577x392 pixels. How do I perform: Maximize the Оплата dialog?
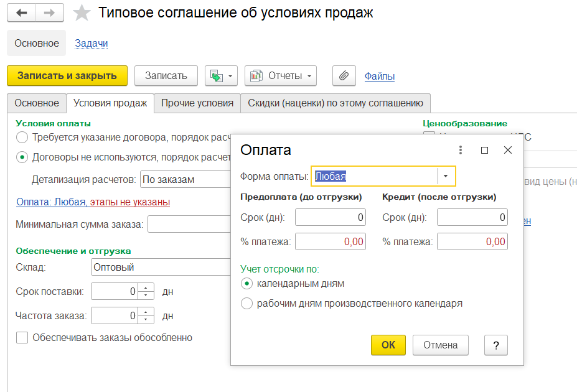(485, 150)
